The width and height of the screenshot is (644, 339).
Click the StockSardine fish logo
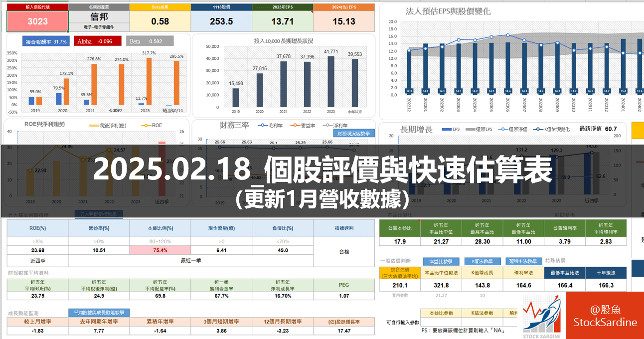tap(542, 319)
